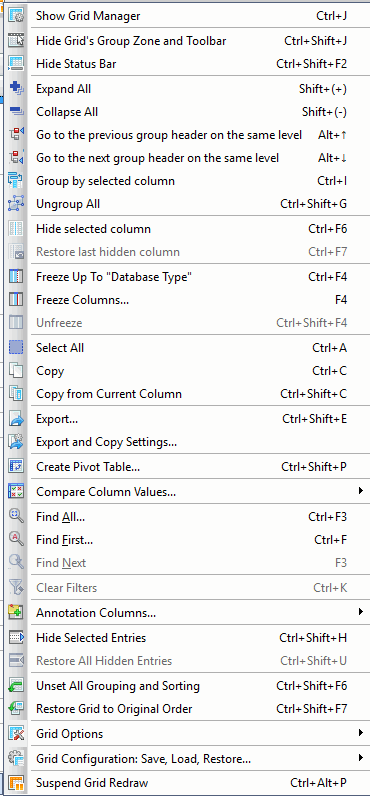The height and width of the screenshot is (796, 370).
Task: Expand the Compare Column Values submenu arrow
Action: (x=360, y=491)
